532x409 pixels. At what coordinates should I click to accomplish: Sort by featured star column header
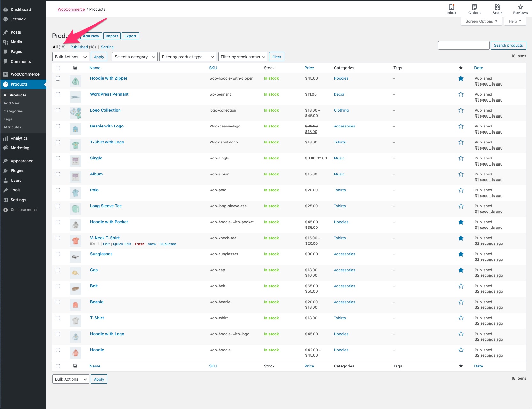click(461, 68)
